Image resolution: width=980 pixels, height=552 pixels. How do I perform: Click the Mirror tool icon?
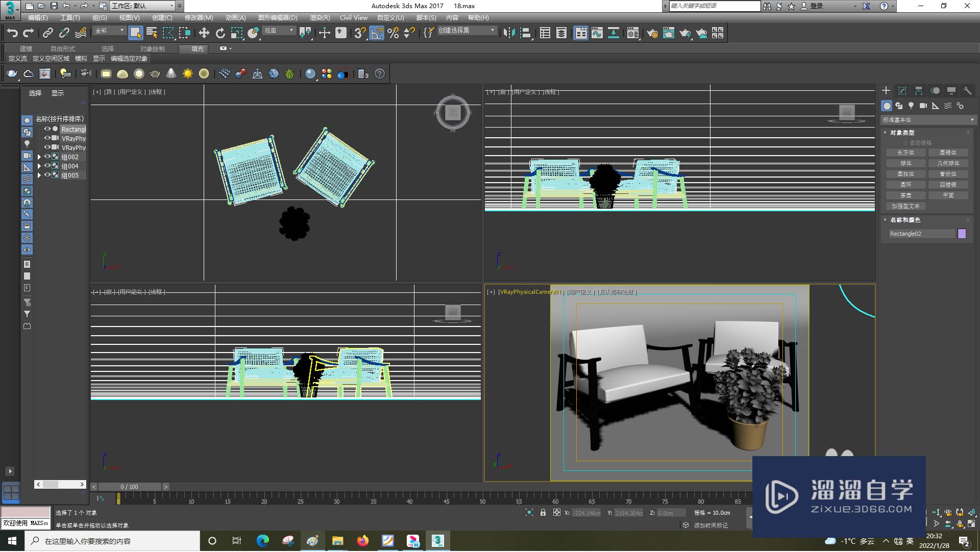click(509, 33)
